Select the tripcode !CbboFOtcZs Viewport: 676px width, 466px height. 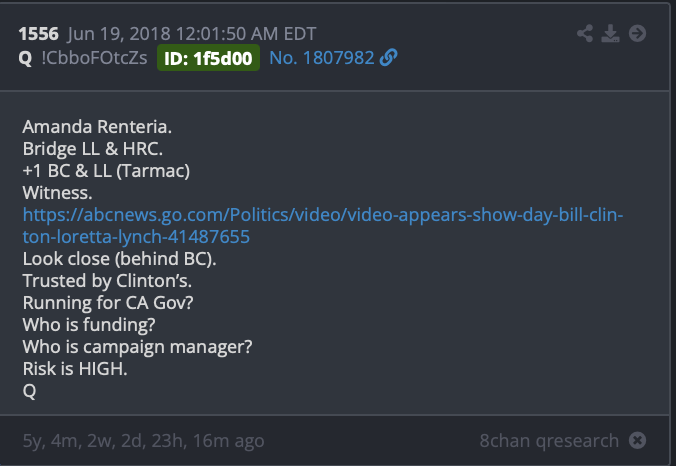(94, 58)
